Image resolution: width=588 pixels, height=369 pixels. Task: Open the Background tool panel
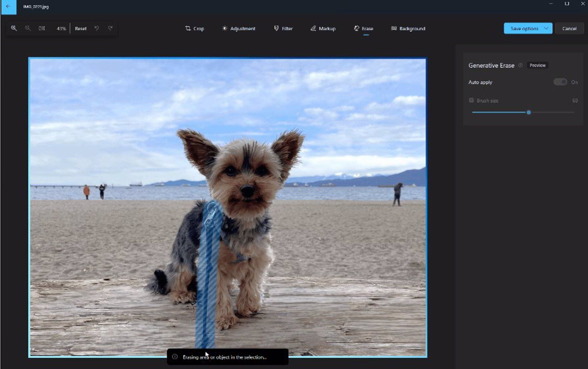click(408, 28)
